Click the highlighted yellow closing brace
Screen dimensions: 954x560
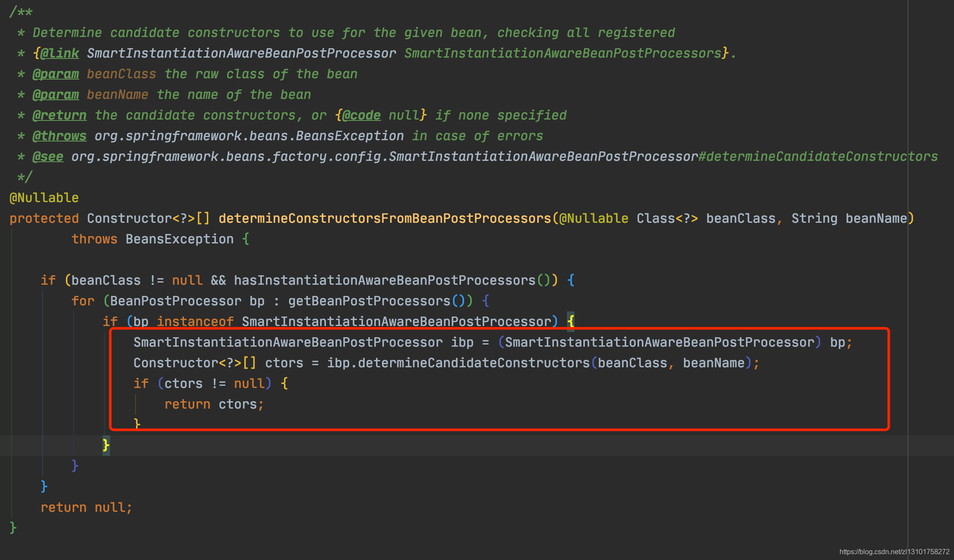click(106, 445)
